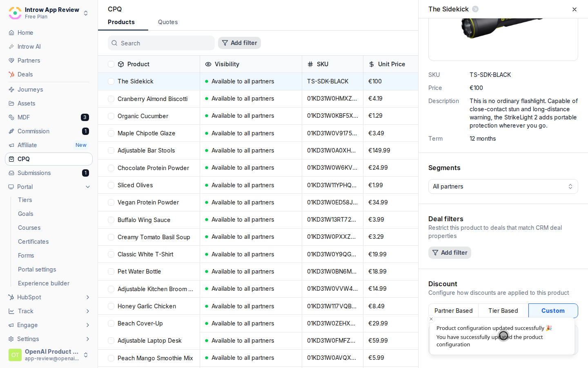Image resolution: width=588 pixels, height=368 pixels.
Task: Click the MDF icon in the sidebar
Action: [11, 117]
